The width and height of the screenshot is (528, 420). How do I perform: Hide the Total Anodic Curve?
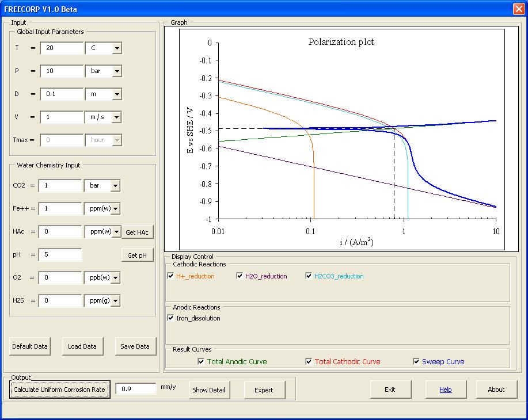click(201, 361)
